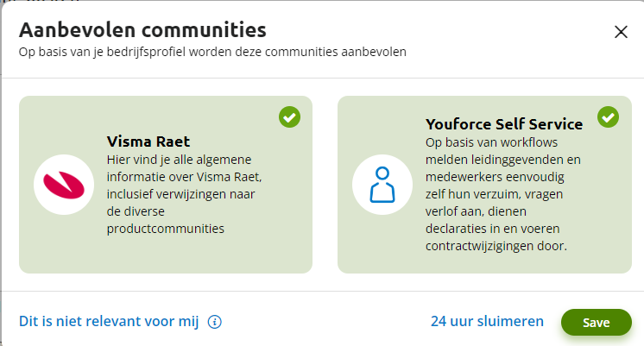Click the Visma Raet description text
This screenshot has width=644, height=346.
(x=184, y=194)
